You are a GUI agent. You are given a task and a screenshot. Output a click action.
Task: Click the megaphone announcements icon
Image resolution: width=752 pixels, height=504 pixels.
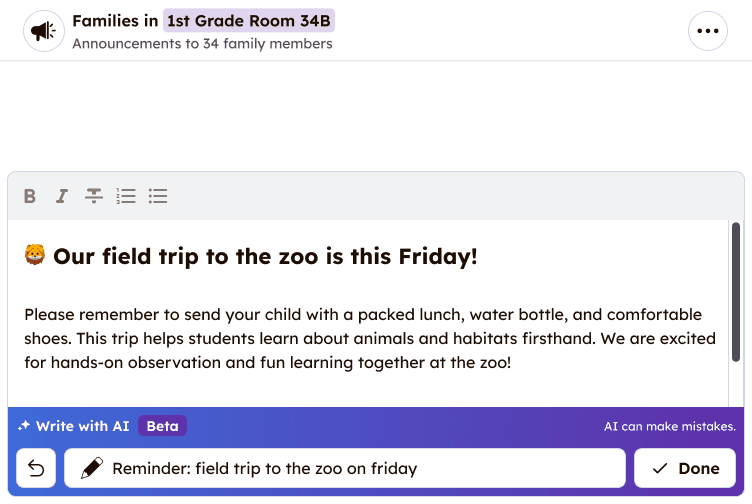43,31
